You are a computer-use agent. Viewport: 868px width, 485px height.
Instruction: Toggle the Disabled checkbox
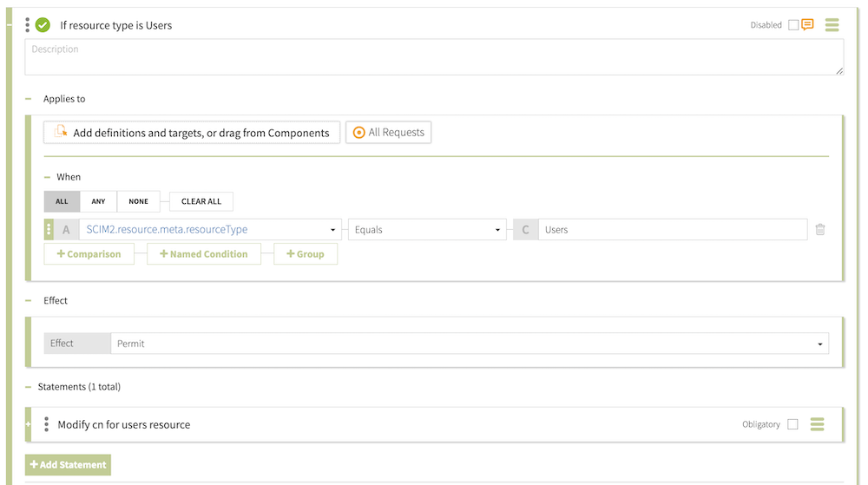tap(793, 25)
